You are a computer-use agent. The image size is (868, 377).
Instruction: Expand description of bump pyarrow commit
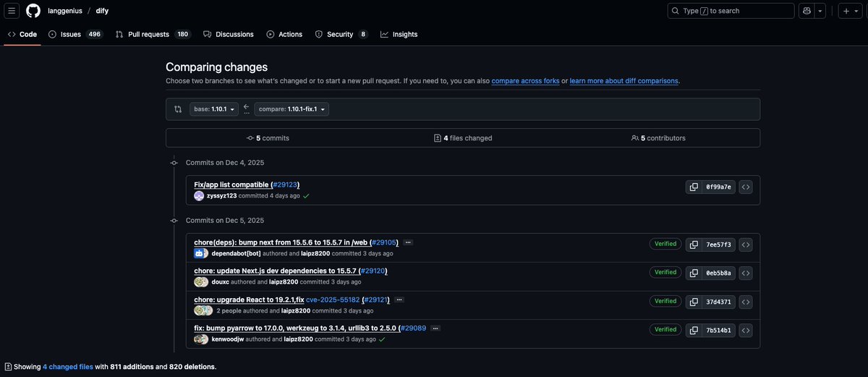[x=435, y=328]
